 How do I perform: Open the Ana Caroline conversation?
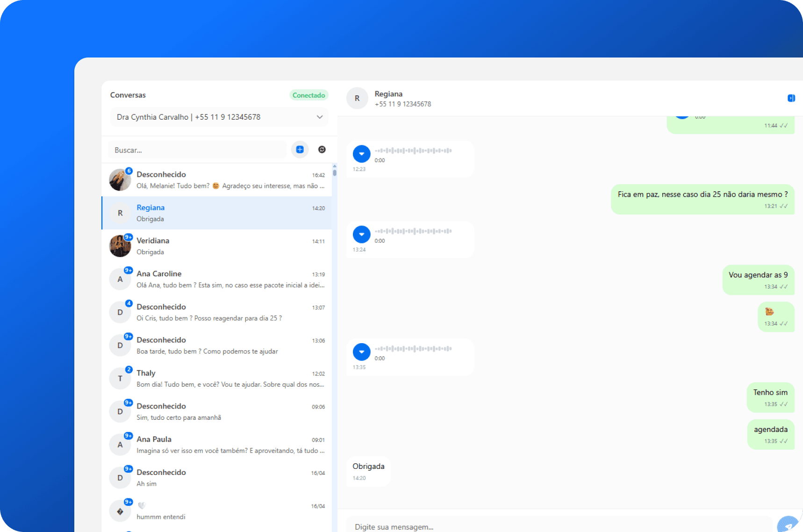(x=217, y=279)
